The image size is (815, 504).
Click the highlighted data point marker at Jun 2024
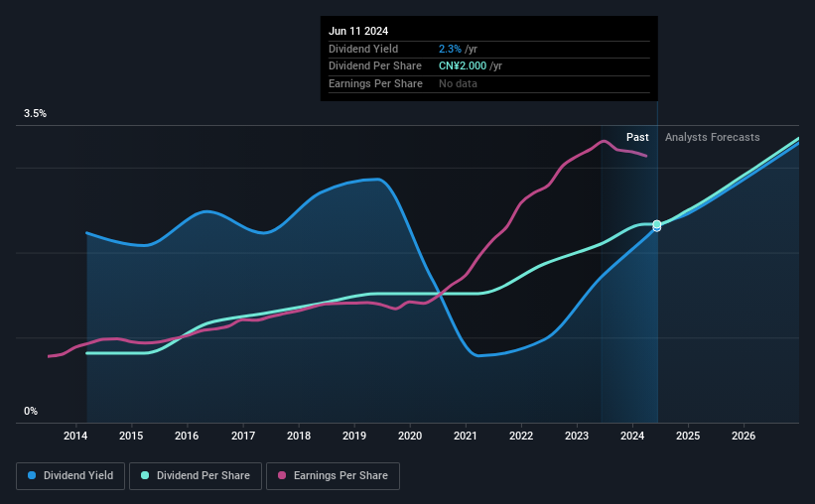[x=657, y=225]
